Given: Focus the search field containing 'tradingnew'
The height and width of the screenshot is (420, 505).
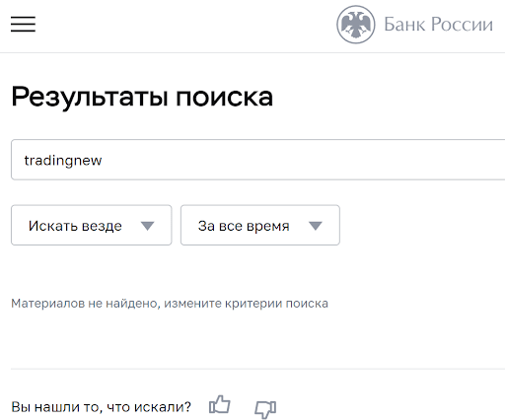Looking at the screenshot, I should point(258,160).
